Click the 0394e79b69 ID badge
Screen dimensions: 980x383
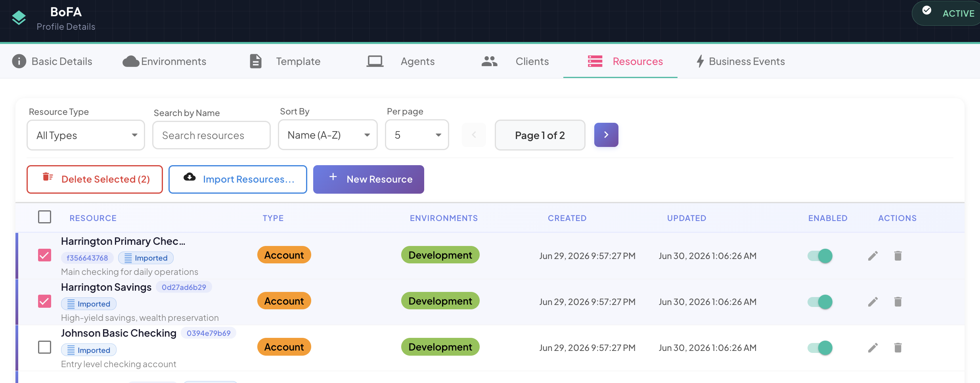209,333
